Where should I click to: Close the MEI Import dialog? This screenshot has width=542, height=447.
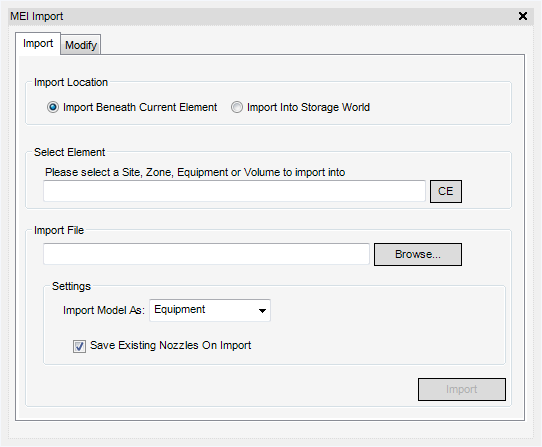[x=523, y=16]
